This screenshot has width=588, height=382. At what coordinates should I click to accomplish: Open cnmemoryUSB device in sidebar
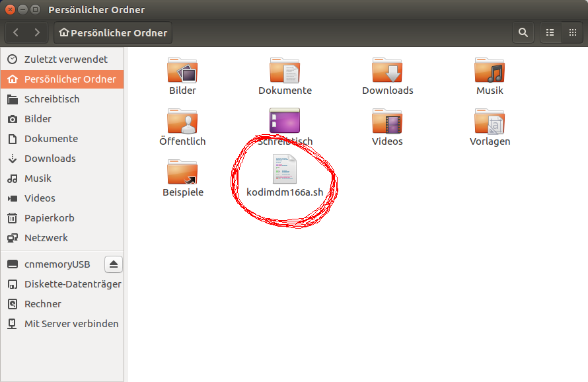coord(52,264)
